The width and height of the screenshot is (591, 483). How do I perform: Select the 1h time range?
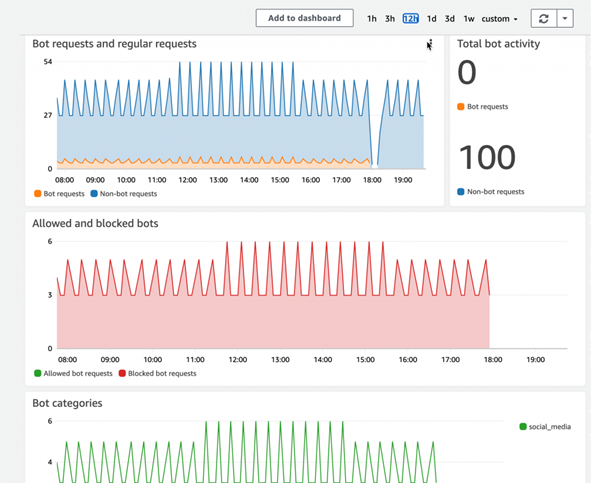click(372, 18)
